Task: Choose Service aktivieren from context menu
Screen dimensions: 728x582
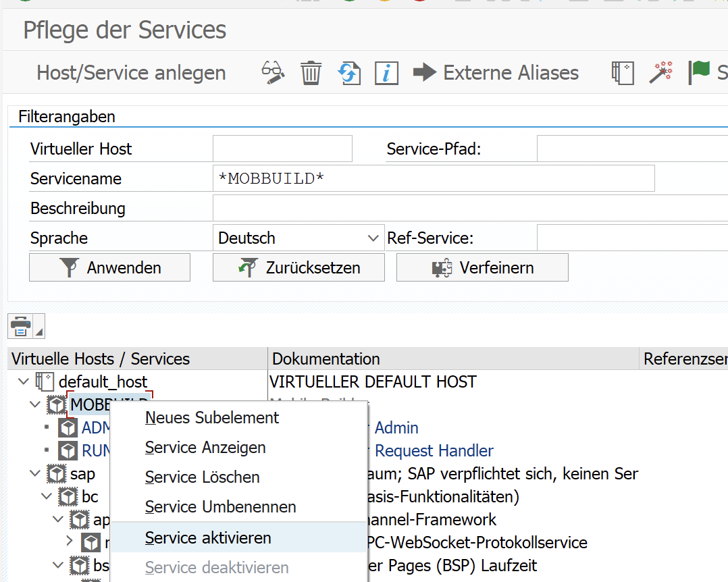Action: (238, 537)
